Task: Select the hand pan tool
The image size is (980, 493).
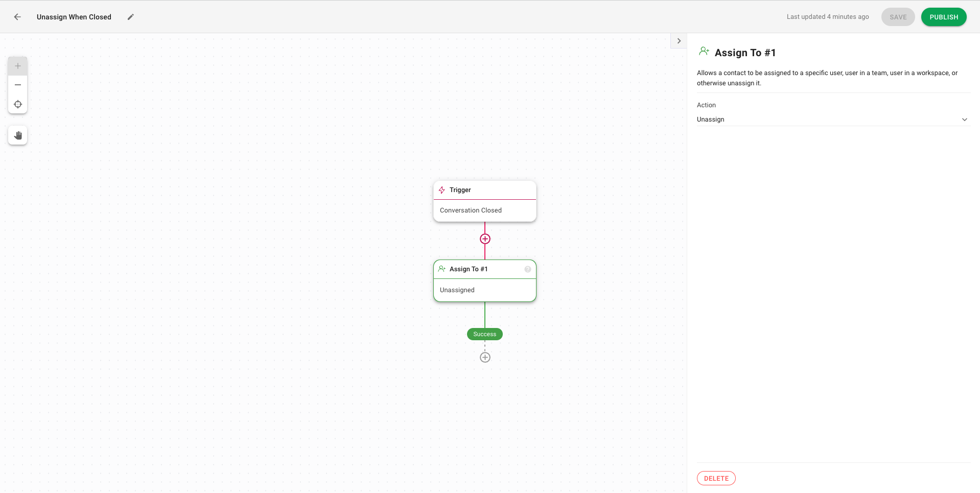Action: click(x=18, y=135)
